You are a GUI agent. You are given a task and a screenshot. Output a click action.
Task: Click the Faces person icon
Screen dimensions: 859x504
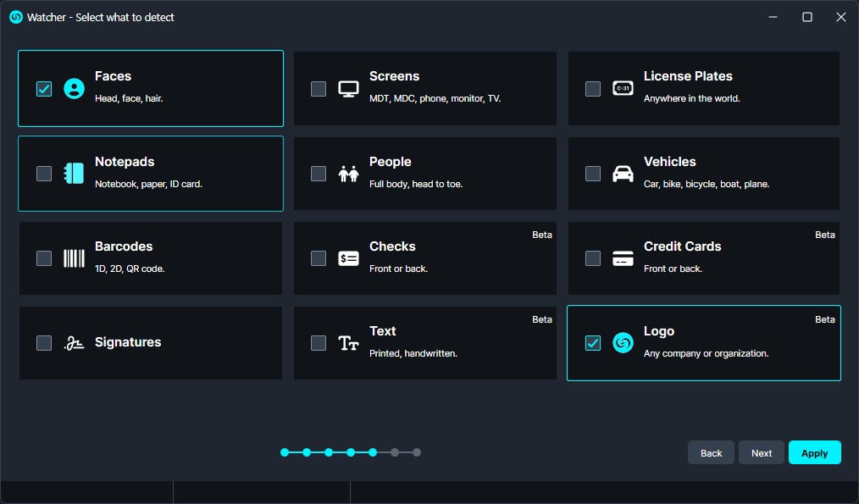[74, 89]
